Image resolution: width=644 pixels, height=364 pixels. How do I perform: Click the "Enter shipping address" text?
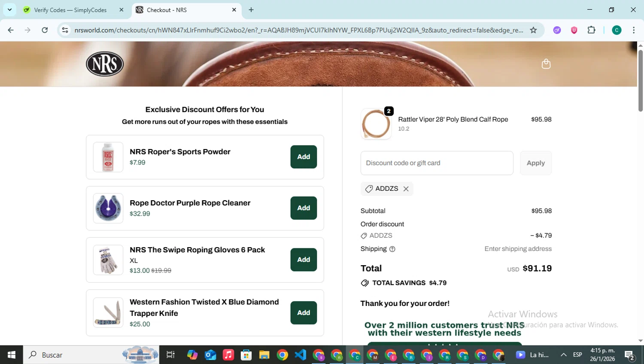point(518,249)
